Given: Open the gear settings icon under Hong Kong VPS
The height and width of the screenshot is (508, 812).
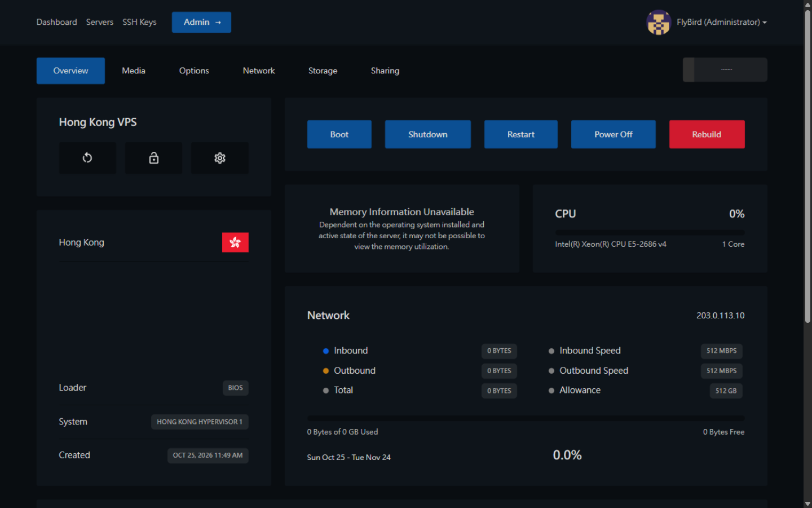Looking at the screenshot, I should click(220, 158).
